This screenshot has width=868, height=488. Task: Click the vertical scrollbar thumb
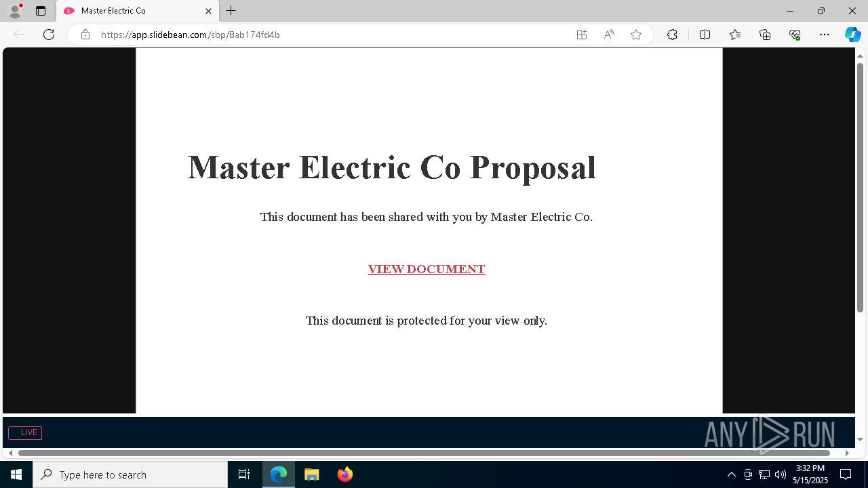pyautogui.click(x=861, y=187)
